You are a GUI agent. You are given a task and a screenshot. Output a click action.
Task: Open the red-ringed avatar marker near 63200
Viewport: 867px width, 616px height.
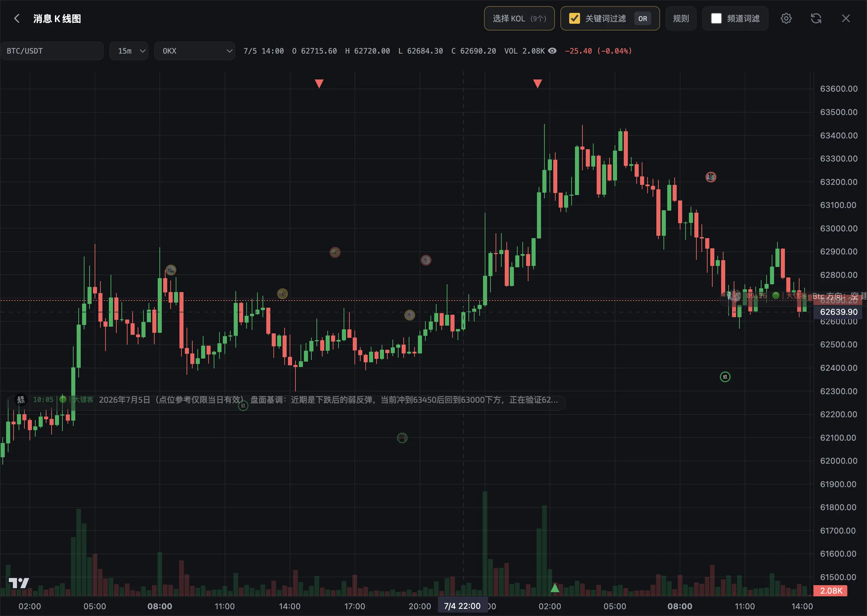click(x=711, y=177)
